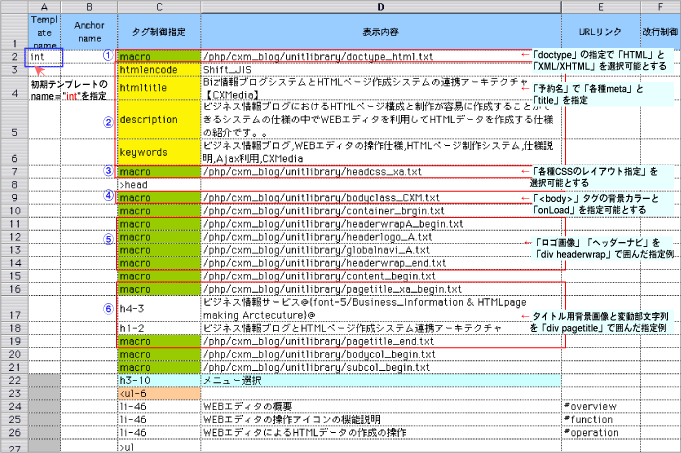The height and width of the screenshot is (453, 681).
Task: Select the content_begin.txt path cell
Action: [x=381, y=276]
